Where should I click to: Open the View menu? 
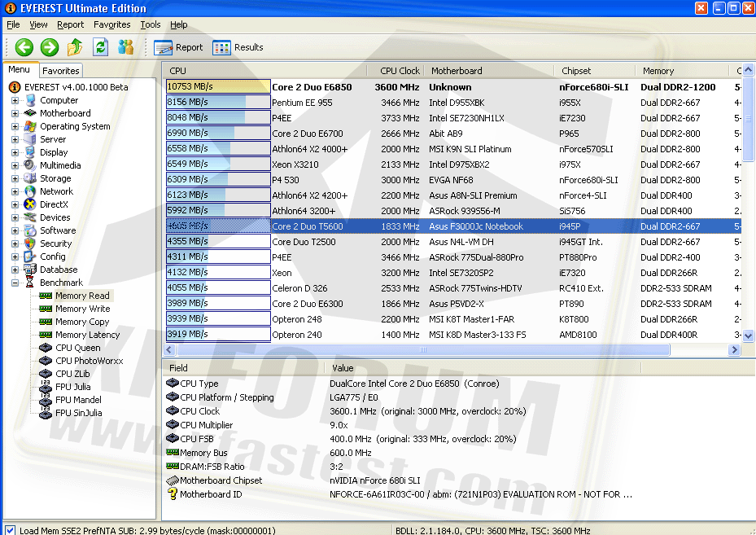(38, 24)
